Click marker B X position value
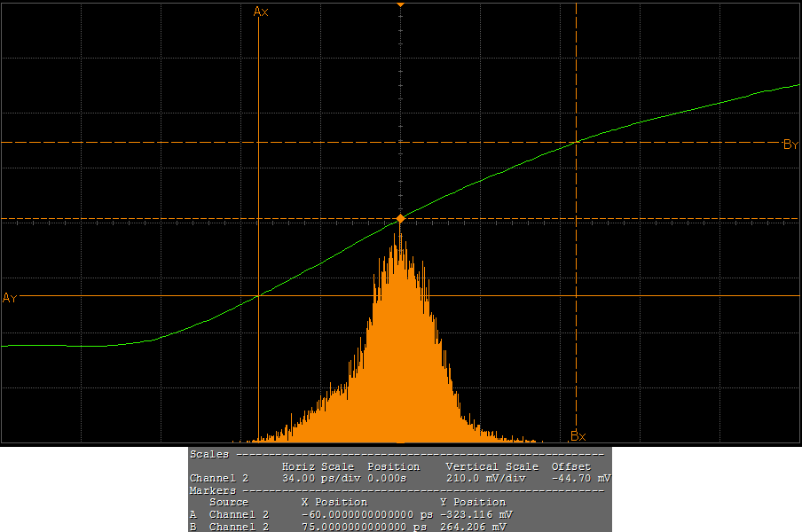This screenshot has width=802, height=532. pyautogui.click(x=366, y=527)
